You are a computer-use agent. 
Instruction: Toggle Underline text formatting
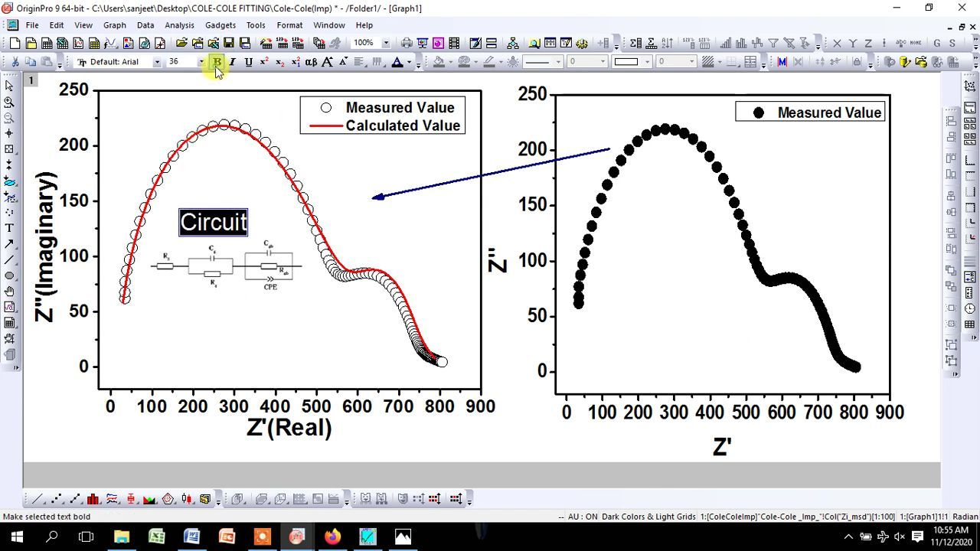248,62
